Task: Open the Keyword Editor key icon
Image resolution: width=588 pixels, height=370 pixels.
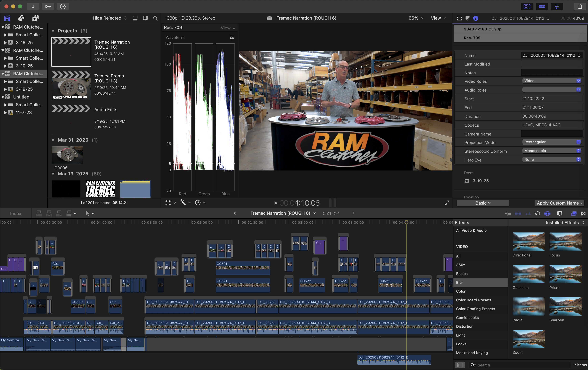Action: coord(48,6)
